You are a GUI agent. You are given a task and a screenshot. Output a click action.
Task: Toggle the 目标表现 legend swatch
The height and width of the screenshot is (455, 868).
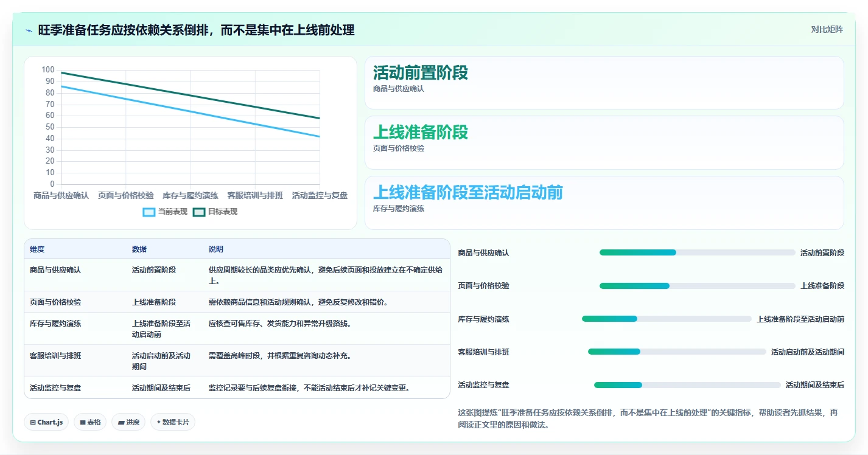pos(199,212)
